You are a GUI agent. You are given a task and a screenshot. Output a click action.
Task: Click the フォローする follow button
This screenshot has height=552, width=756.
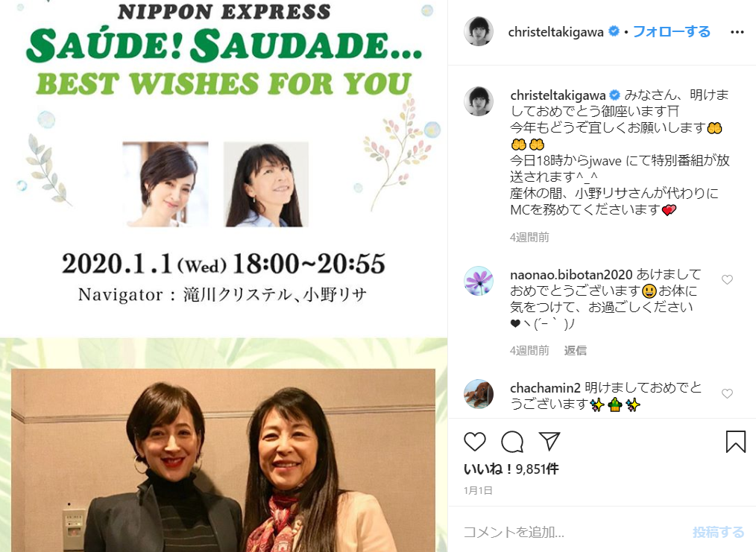click(x=671, y=32)
